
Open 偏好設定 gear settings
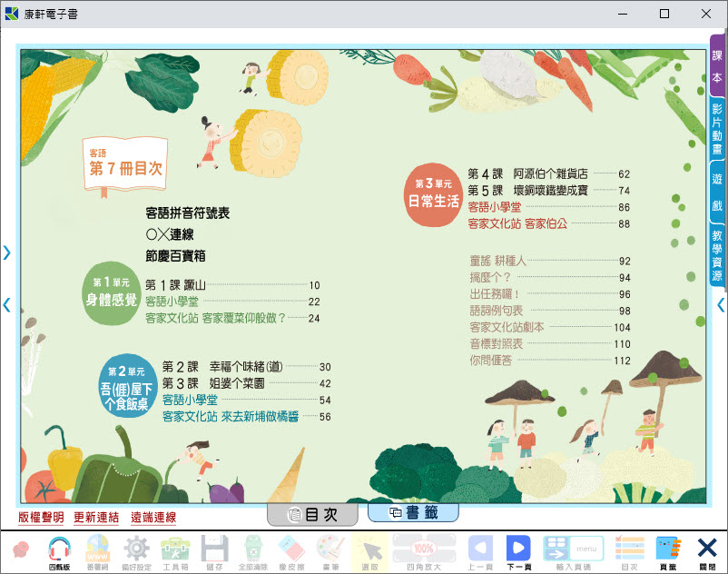tap(136, 551)
